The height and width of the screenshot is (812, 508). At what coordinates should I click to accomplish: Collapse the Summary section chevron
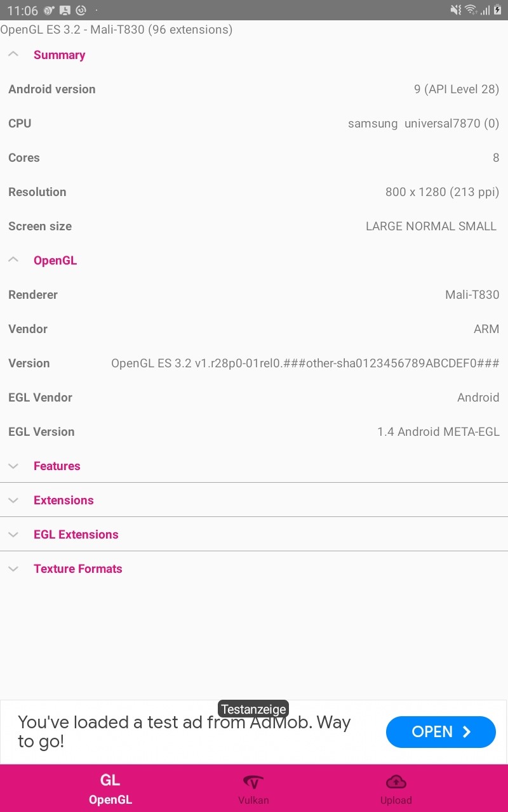[x=13, y=55]
